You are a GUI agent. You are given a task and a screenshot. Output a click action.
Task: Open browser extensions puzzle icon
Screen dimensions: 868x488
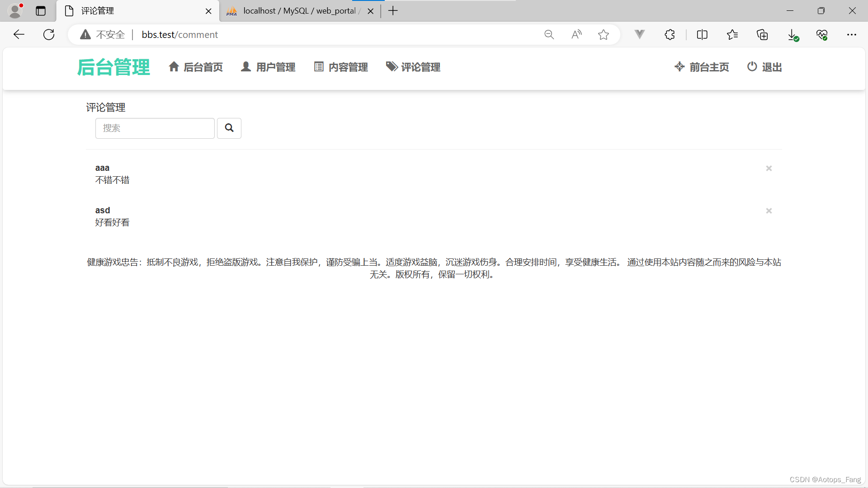[670, 35]
